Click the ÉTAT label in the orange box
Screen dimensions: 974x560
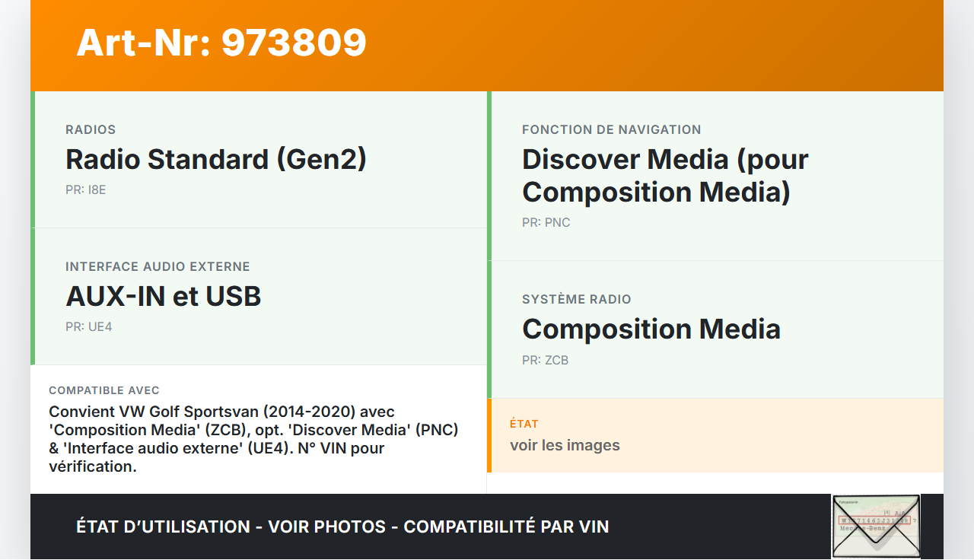click(524, 424)
